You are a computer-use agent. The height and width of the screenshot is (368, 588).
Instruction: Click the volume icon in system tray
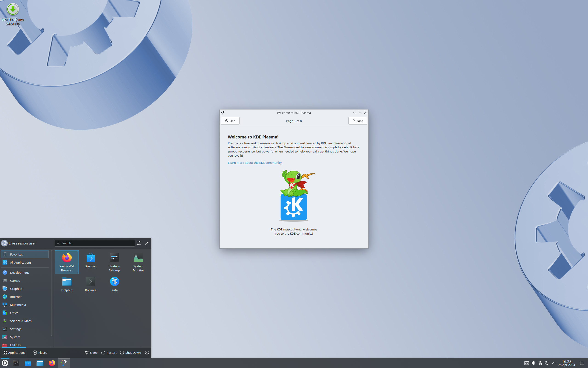tap(533, 363)
